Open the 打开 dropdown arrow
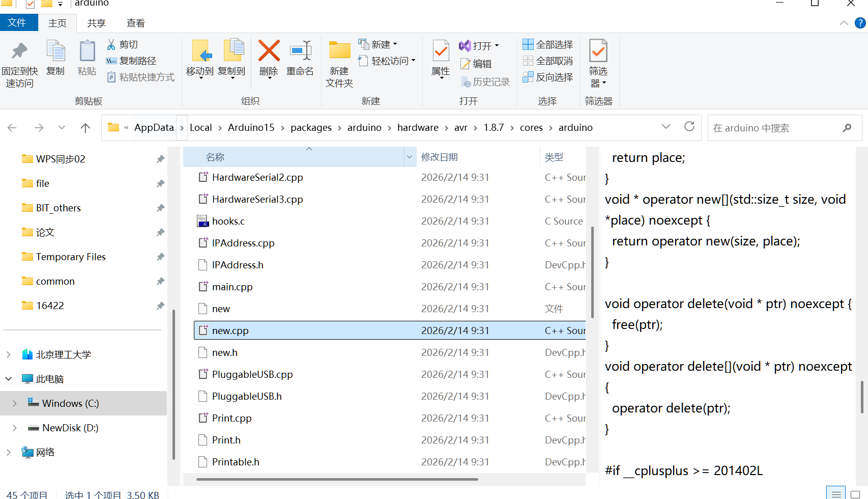Screen dimensions: 868x499 click(497, 46)
